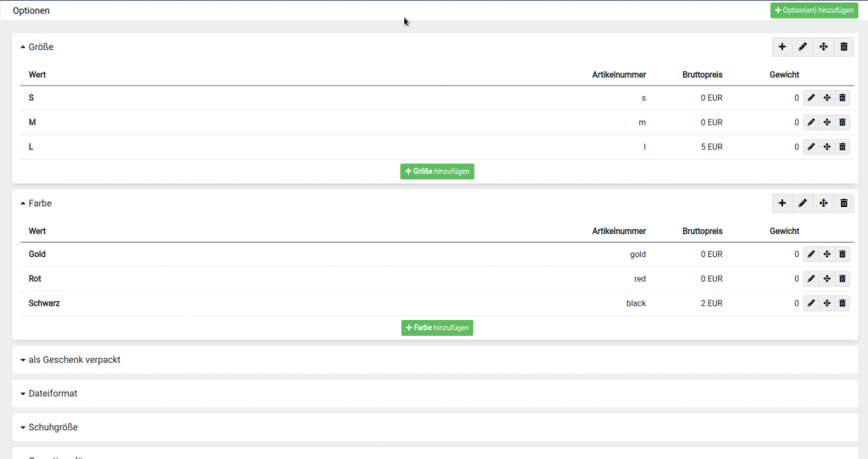Delete the Rot color row
The height and width of the screenshot is (459, 868).
[x=842, y=279]
